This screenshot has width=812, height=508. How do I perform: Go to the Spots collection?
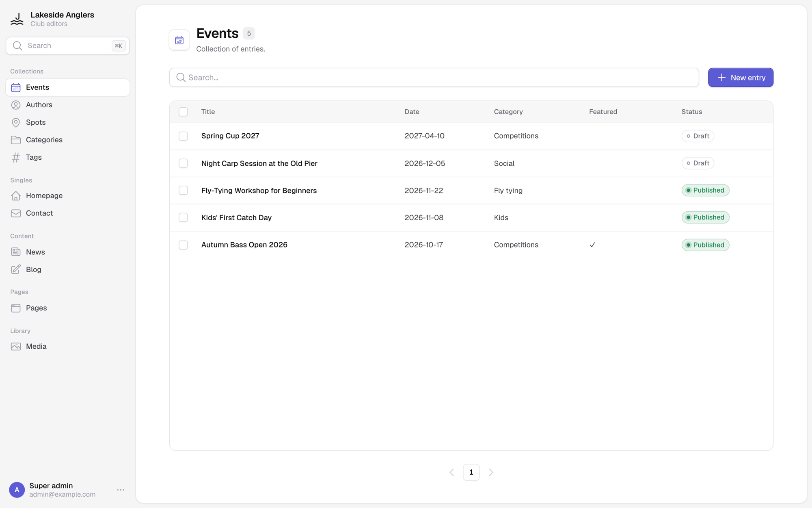(x=68, y=122)
